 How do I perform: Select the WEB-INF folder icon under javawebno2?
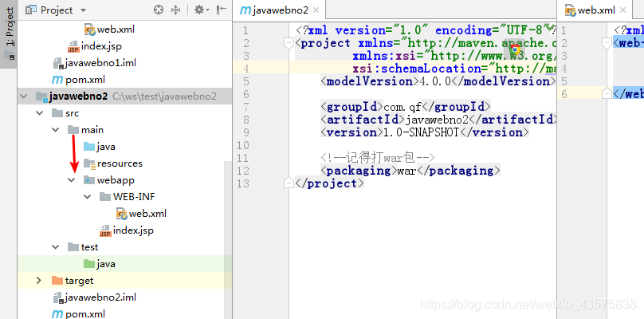(105, 197)
